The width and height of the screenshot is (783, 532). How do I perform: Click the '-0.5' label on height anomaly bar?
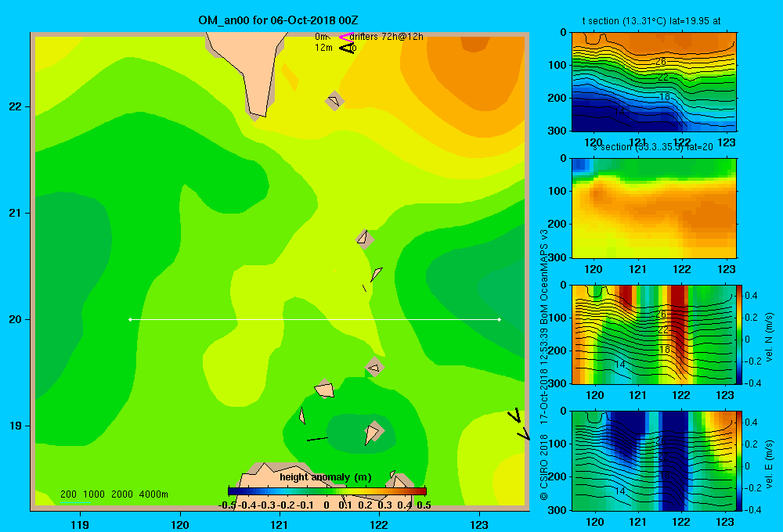(x=227, y=505)
